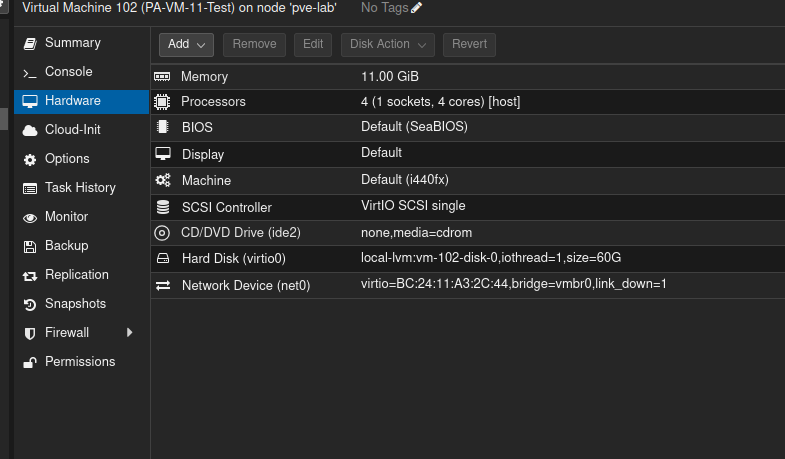785x459 pixels.
Task: Select the Machine row label
Action: coord(206,180)
